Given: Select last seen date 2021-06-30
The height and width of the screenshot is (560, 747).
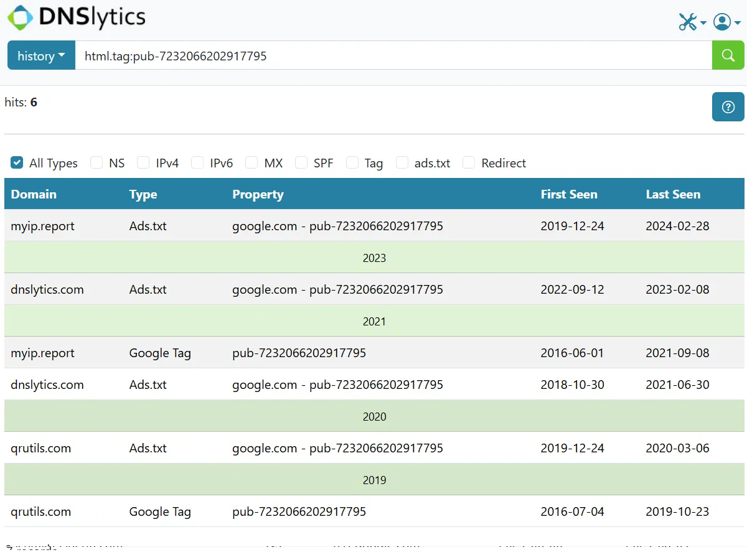Looking at the screenshot, I should click(x=677, y=385).
